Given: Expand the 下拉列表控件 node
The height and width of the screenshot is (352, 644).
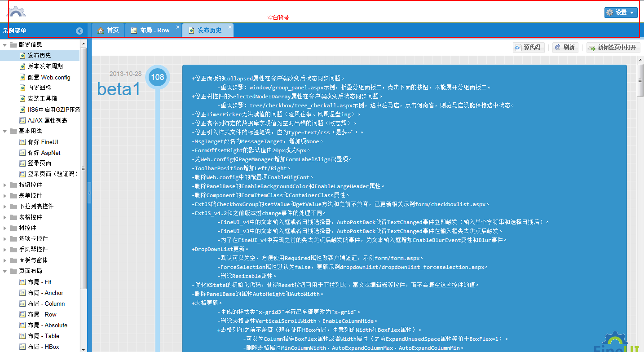Looking at the screenshot, I should click(5, 206).
